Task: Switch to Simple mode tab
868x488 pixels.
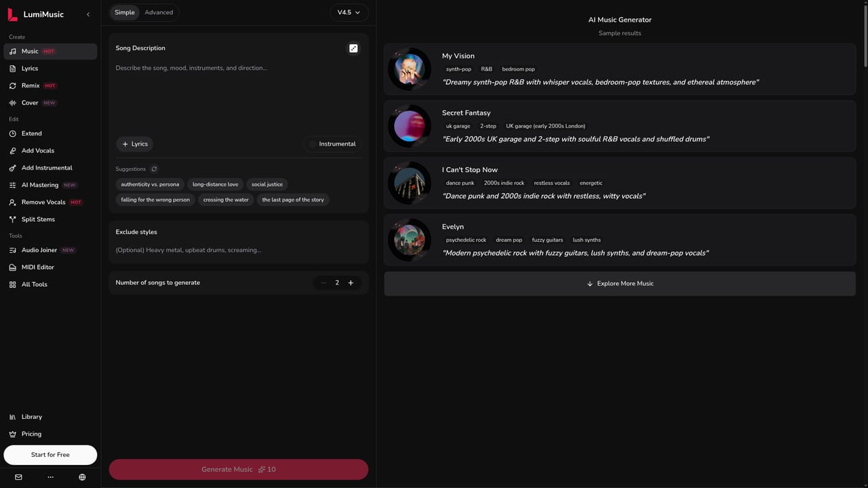Action: (125, 12)
